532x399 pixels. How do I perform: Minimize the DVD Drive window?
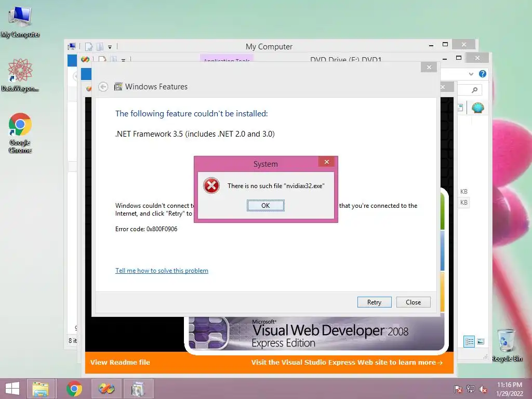coord(445,58)
